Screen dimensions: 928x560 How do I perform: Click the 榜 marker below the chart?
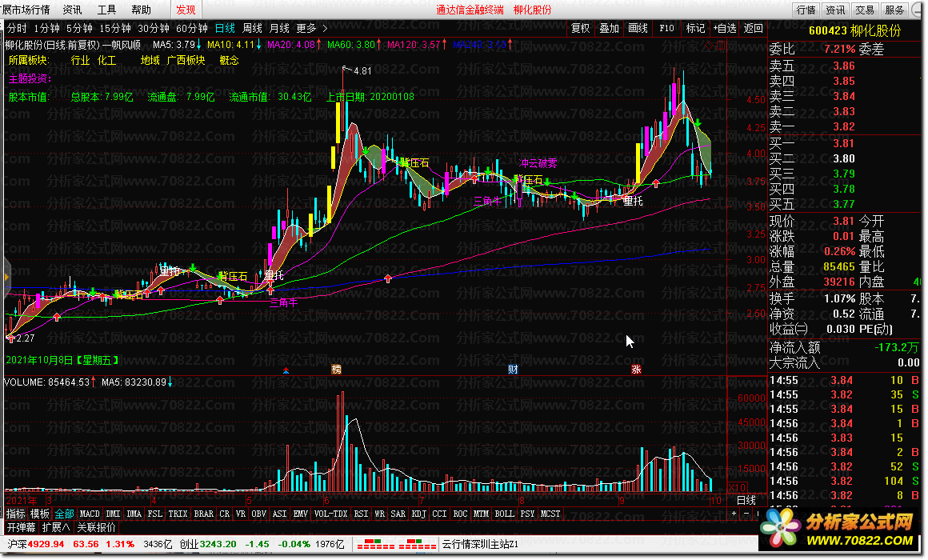pos(337,370)
